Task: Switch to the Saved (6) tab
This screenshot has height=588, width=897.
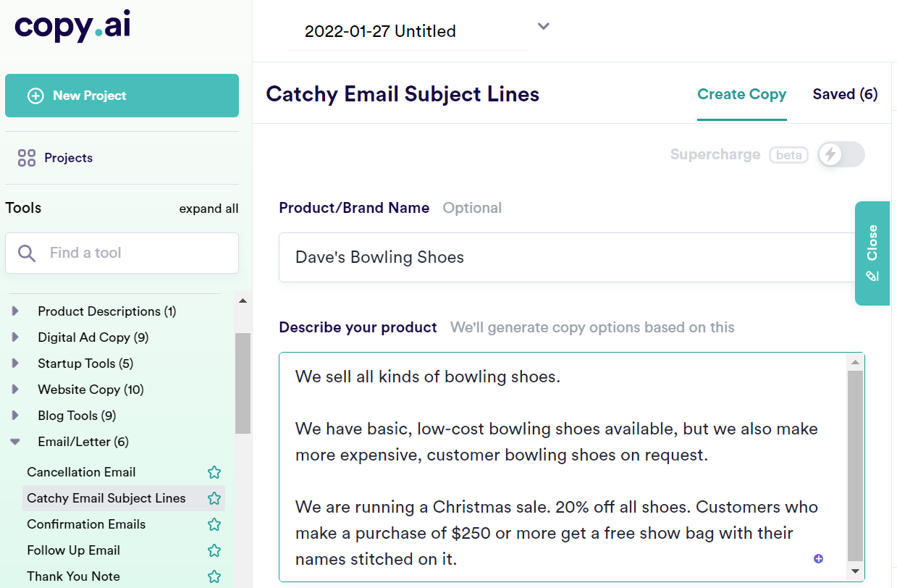Action: tap(844, 94)
